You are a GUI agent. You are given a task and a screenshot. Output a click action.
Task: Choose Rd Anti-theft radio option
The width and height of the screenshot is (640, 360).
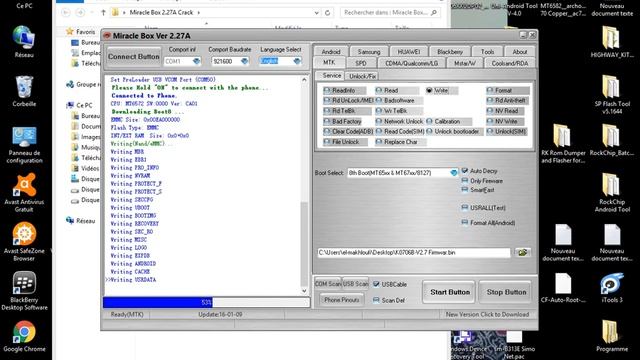pos(506,100)
